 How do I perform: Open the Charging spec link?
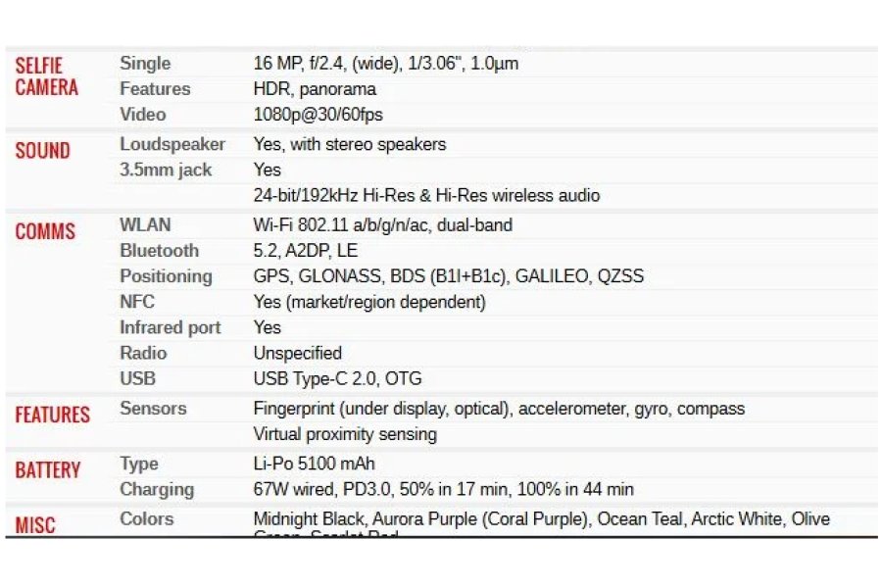pyautogui.click(x=157, y=489)
